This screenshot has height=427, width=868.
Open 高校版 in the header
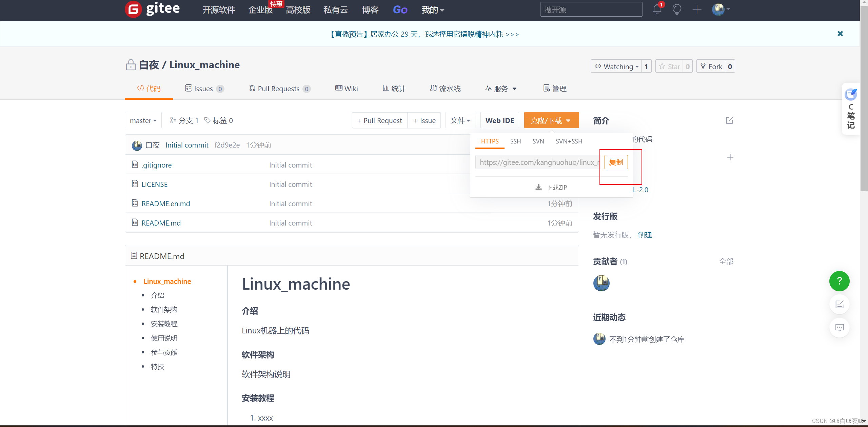pyautogui.click(x=298, y=10)
